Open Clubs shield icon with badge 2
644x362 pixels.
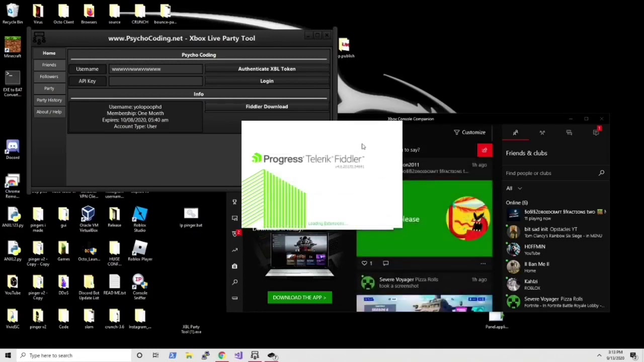235,234
